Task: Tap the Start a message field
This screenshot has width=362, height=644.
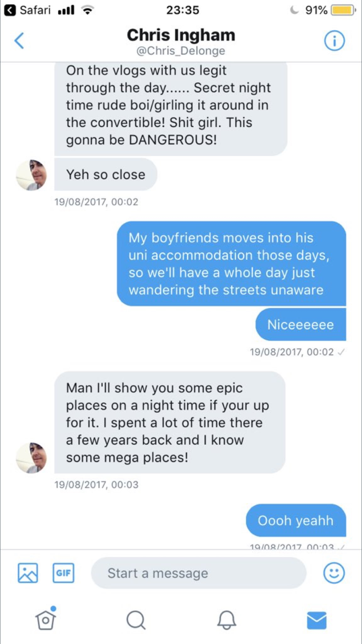Action: (199, 573)
